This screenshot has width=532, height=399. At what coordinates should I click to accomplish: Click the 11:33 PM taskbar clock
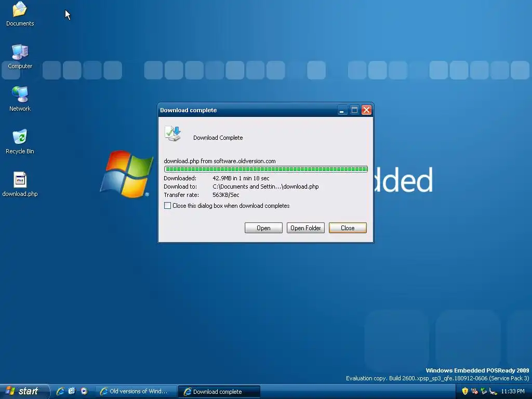pyautogui.click(x=513, y=391)
